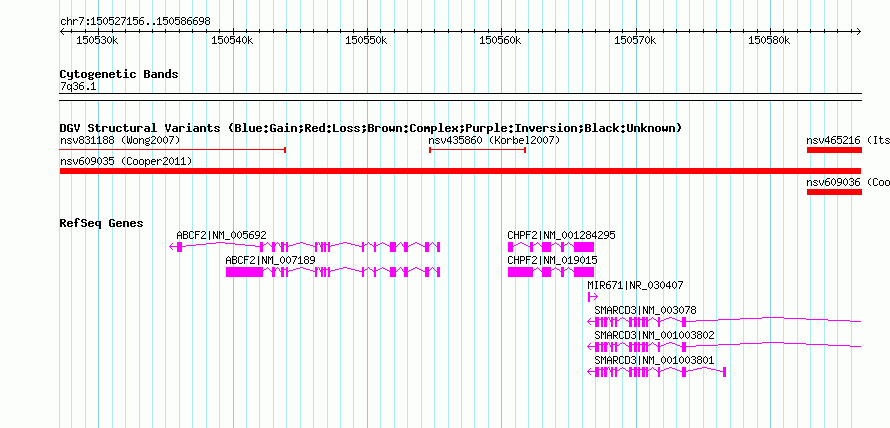
Task: Click the chr7:150527156..150586698 coordinate label
Action: pyautogui.click(x=135, y=21)
